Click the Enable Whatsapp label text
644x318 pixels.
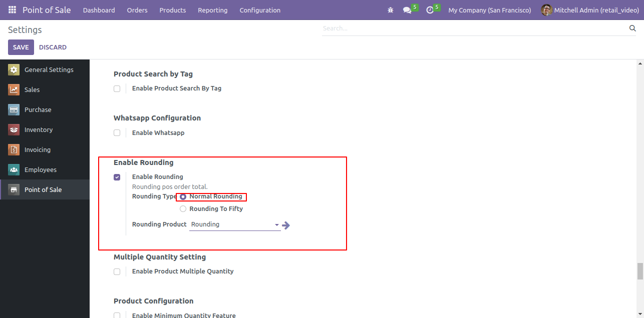tap(158, 133)
